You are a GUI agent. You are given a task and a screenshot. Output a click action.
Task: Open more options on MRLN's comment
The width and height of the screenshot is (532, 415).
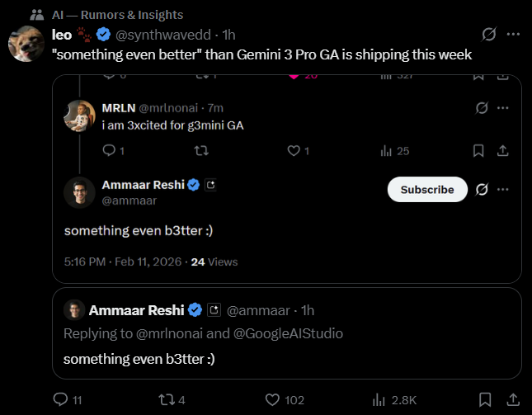click(x=503, y=108)
